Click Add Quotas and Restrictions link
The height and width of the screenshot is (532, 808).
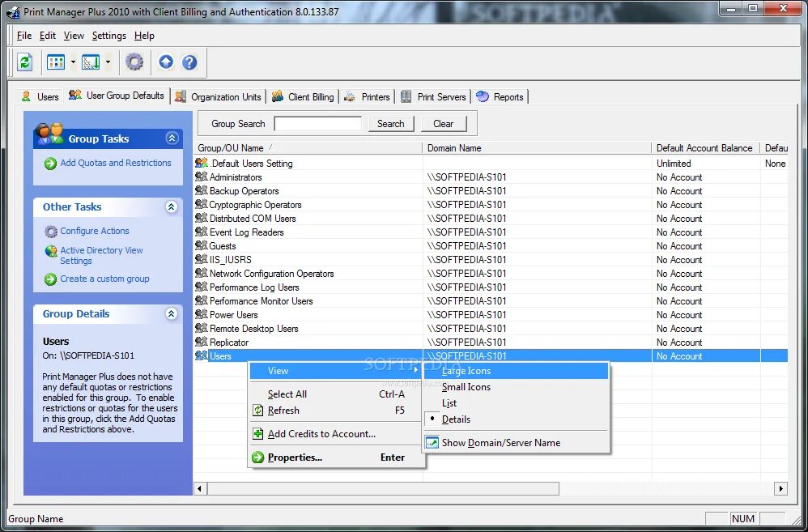tap(116, 163)
